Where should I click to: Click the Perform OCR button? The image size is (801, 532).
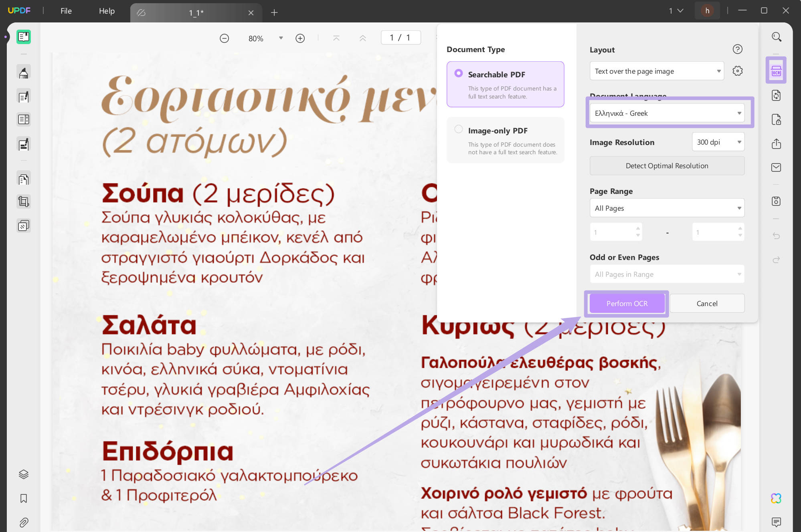point(627,303)
